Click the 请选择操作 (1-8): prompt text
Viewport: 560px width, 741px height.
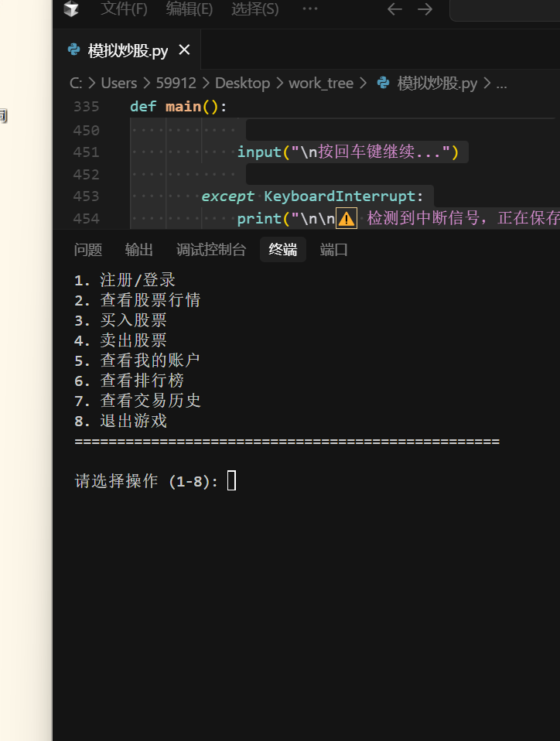[146, 481]
